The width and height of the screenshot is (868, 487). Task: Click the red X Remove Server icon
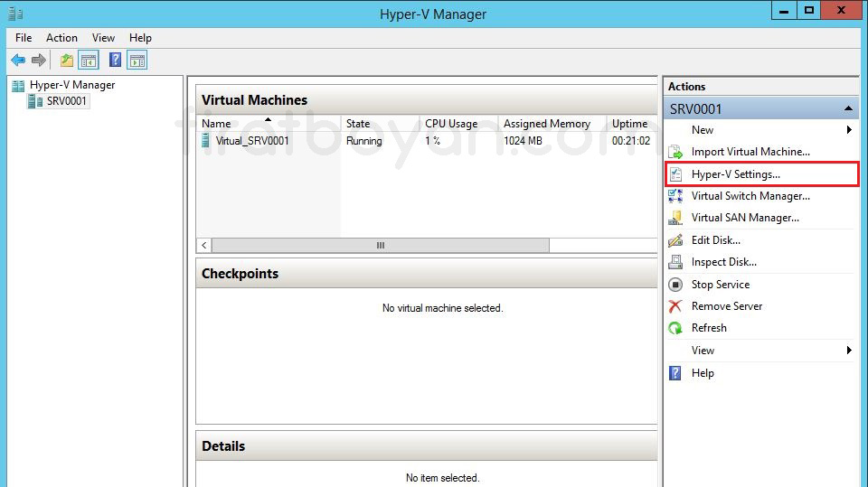tap(675, 306)
